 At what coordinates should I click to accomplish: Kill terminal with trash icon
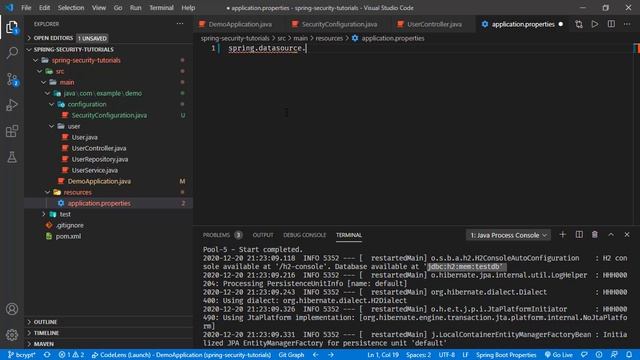(x=595, y=235)
